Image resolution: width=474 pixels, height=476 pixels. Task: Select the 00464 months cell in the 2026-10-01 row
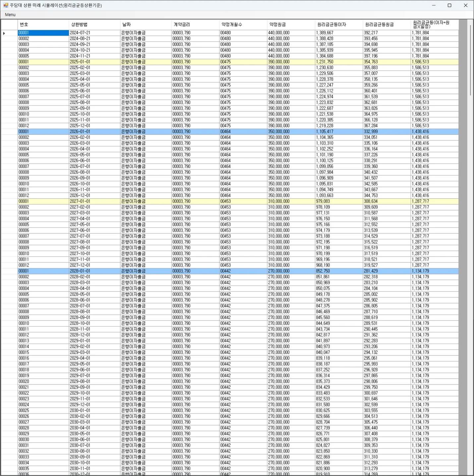coord(243,184)
